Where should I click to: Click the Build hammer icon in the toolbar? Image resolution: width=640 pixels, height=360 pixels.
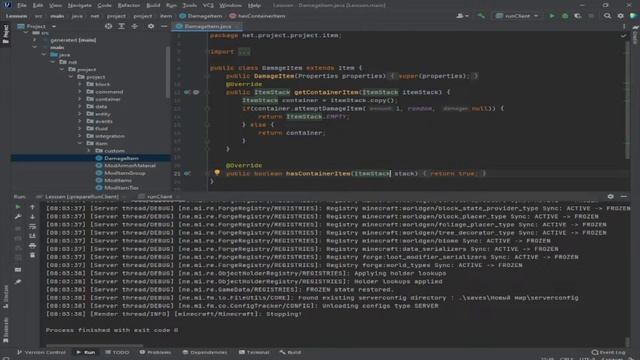pos(482,16)
